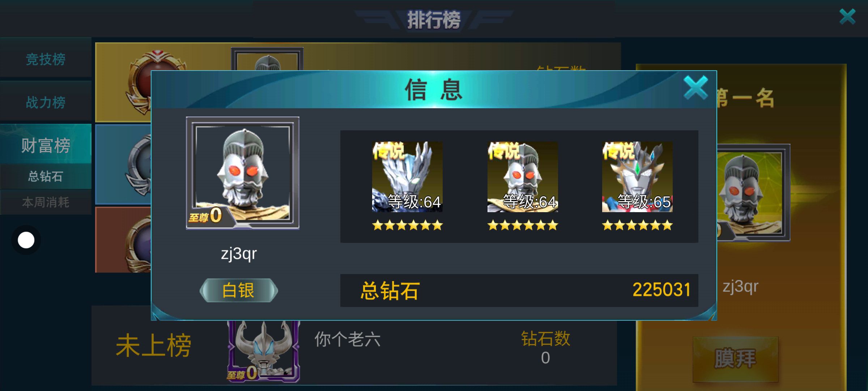Choose the 本周消耗 sub-category
The image size is (868, 391).
(x=46, y=202)
